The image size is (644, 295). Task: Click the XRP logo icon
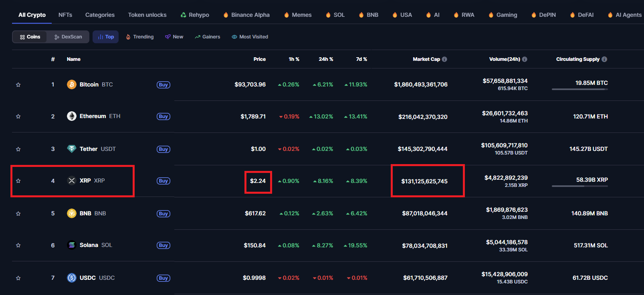[72, 181]
